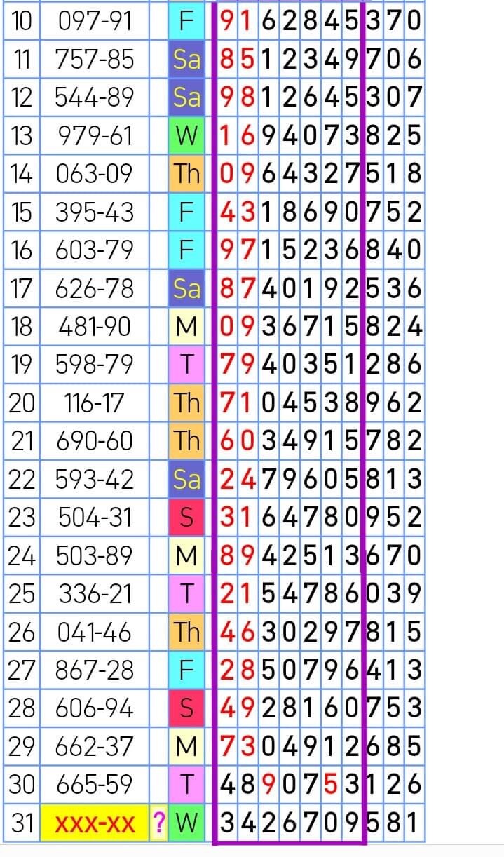Select the cell reading 598-79
Image resolution: width=504 pixels, height=857 pixels.
coord(95,364)
